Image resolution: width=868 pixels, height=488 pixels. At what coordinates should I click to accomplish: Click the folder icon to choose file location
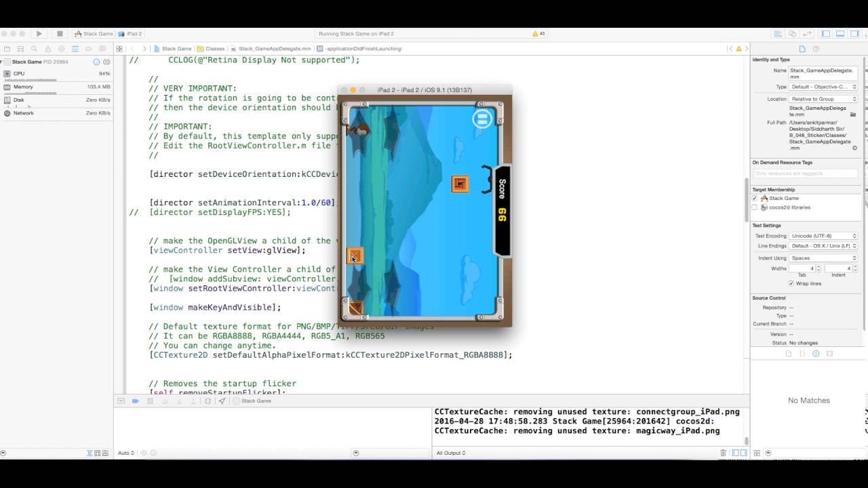[853, 115]
